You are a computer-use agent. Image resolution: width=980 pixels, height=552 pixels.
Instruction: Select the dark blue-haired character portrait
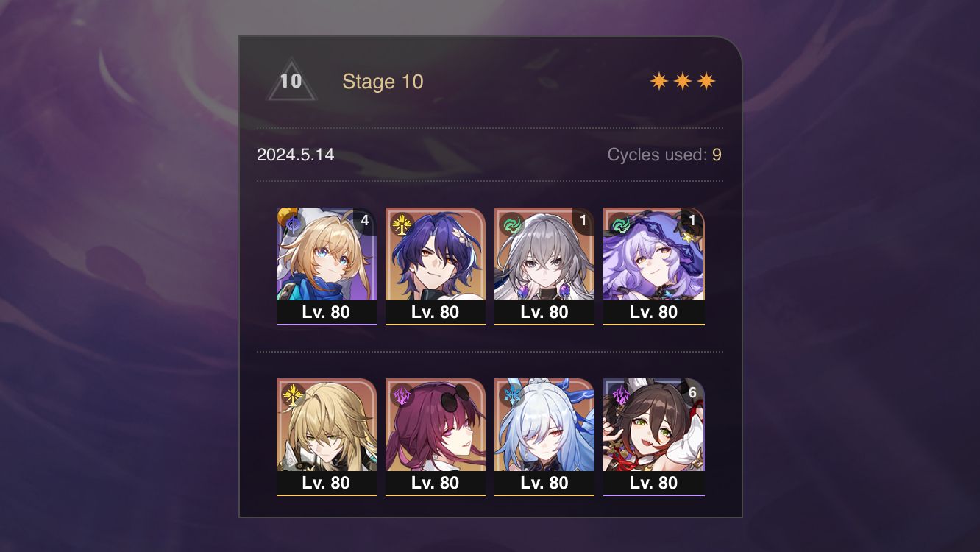(x=436, y=266)
